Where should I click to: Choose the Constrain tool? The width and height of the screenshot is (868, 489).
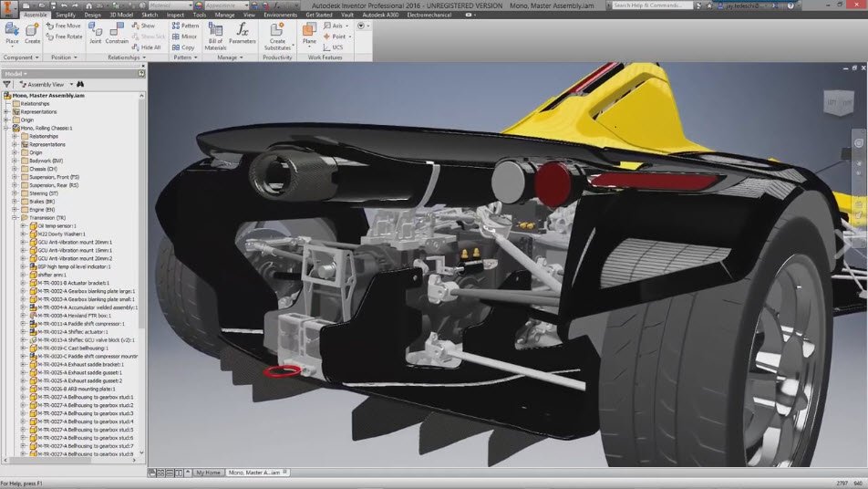click(x=117, y=33)
